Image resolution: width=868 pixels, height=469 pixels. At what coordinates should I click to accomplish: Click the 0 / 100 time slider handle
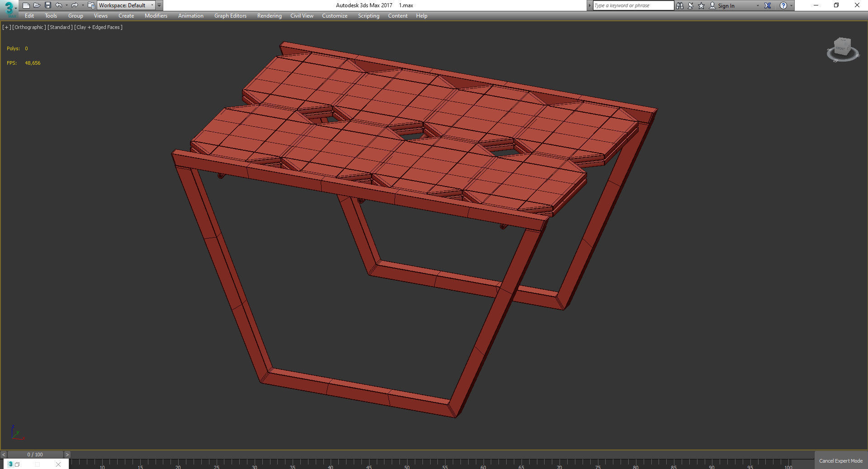(35, 455)
